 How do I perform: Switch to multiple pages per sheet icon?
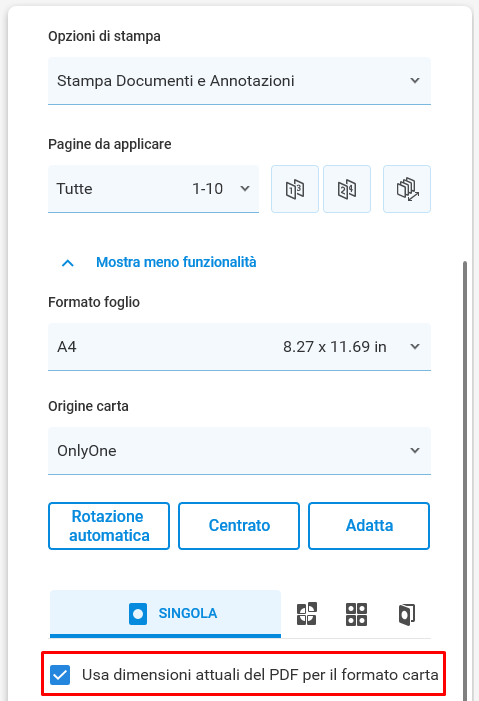click(x=356, y=614)
